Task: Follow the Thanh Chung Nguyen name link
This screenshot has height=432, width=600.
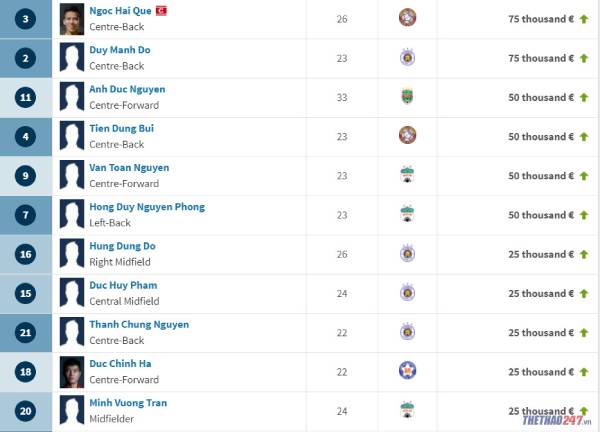Action: tap(139, 324)
